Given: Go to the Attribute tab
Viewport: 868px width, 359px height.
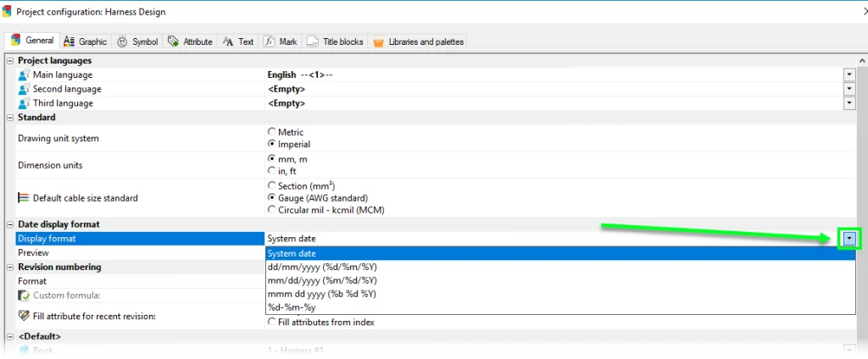Looking at the screenshot, I should click(190, 41).
